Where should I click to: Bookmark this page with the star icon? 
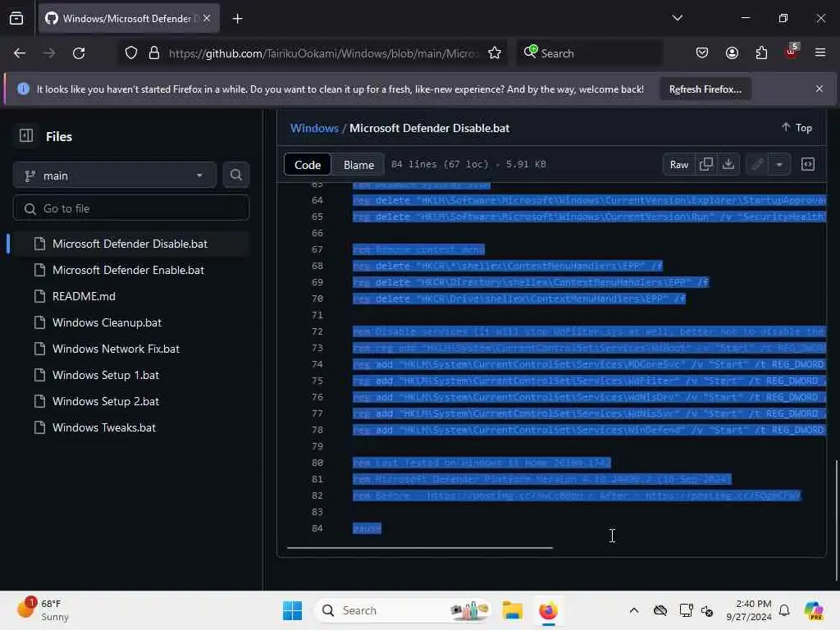[495, 53]
